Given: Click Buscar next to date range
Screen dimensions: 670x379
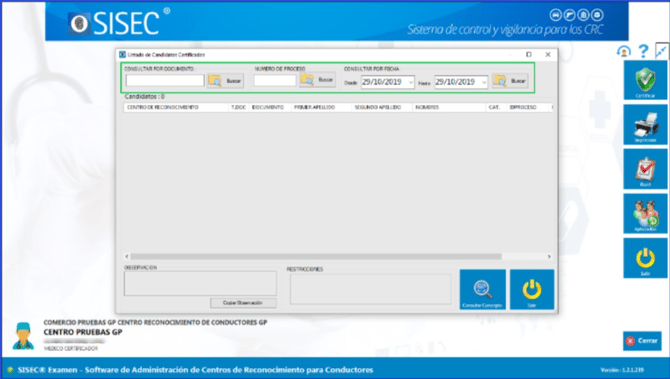Looking at the screenshot, I should click(x=510, y=80).
